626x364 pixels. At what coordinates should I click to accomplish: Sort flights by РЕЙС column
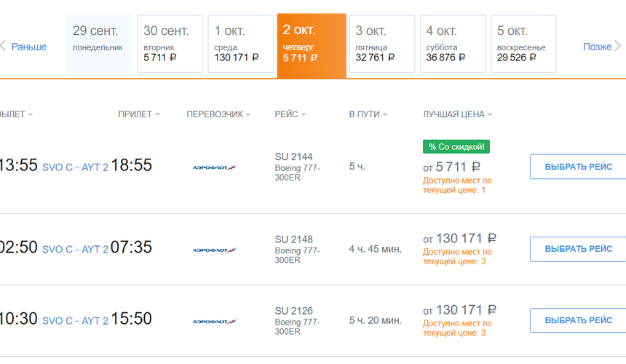tap(290, 114)
